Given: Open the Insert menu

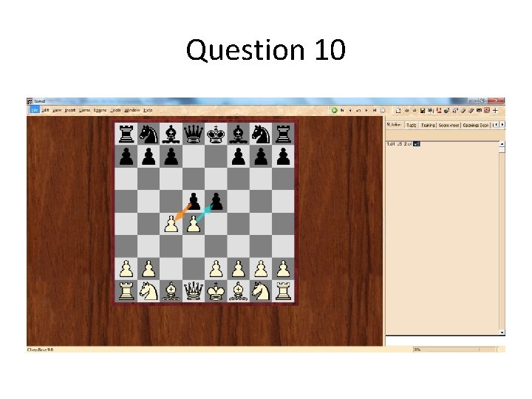Looking at the screenshot, I should click(x=70, y=110).
